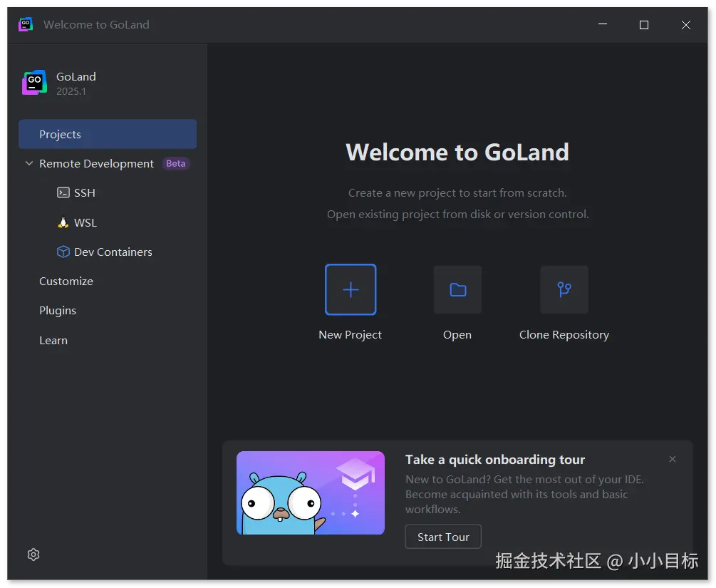Dismiss the onboarding tour banner
Viewport: 716px width, 588px height.
672,459
